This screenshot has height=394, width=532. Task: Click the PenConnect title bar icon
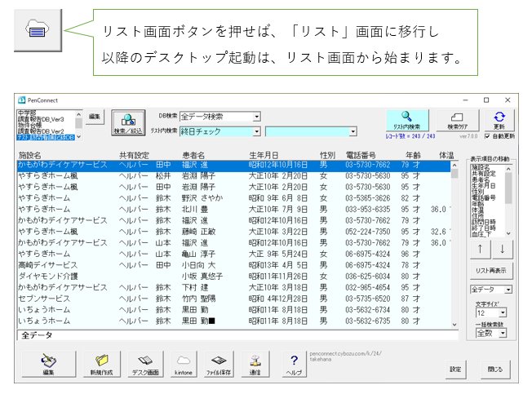point(22,100)
